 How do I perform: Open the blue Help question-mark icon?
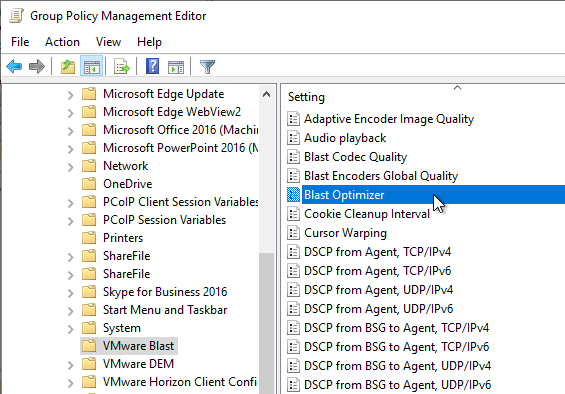(152, 67)
